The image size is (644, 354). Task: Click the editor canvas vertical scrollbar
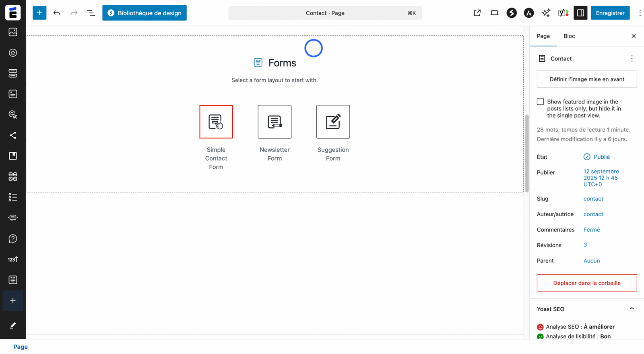pyautogui.click(x=526, y=153)
